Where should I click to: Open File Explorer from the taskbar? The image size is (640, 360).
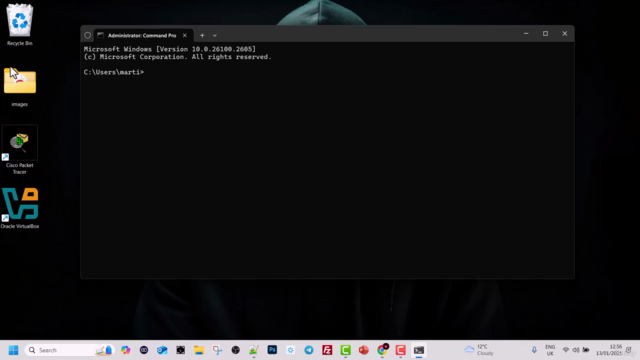199,350
